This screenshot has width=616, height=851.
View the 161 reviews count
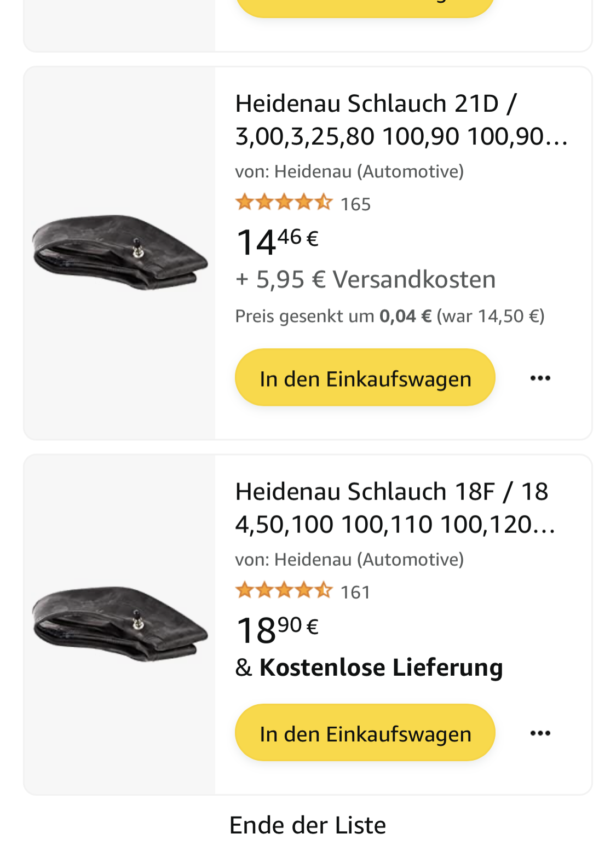pos(355,593)
